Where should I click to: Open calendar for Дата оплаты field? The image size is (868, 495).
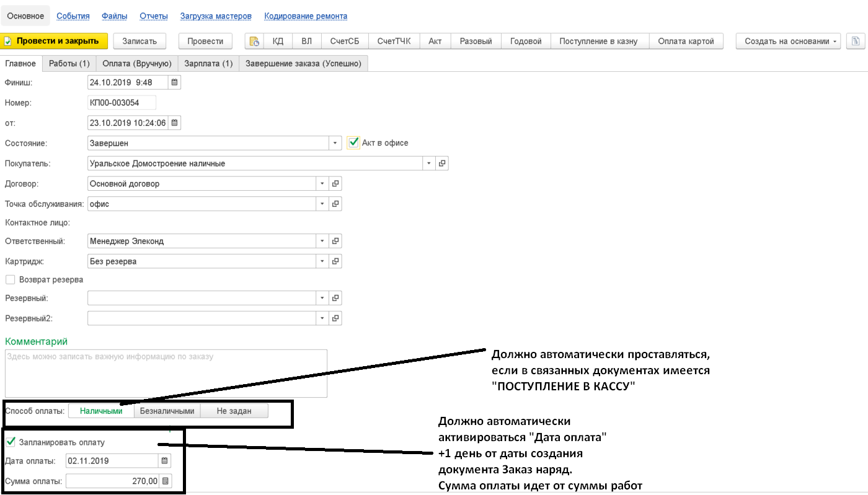(164, 461)
